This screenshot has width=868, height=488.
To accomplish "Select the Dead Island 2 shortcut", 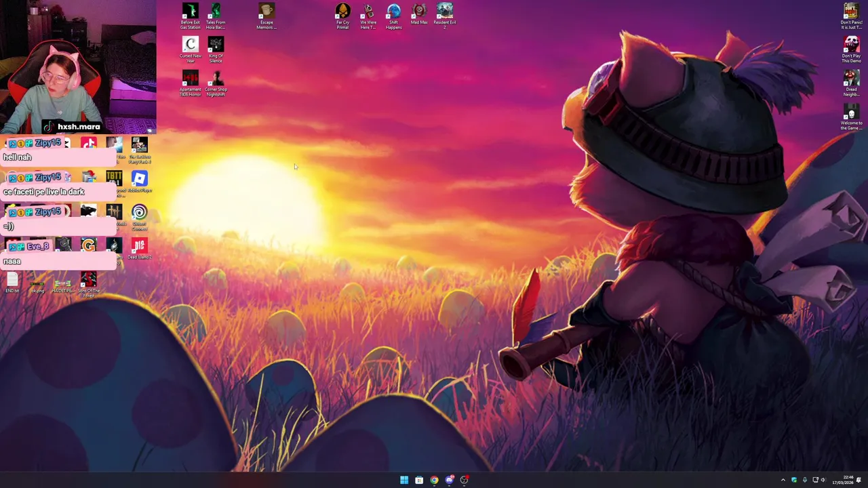I will (139, 249).
